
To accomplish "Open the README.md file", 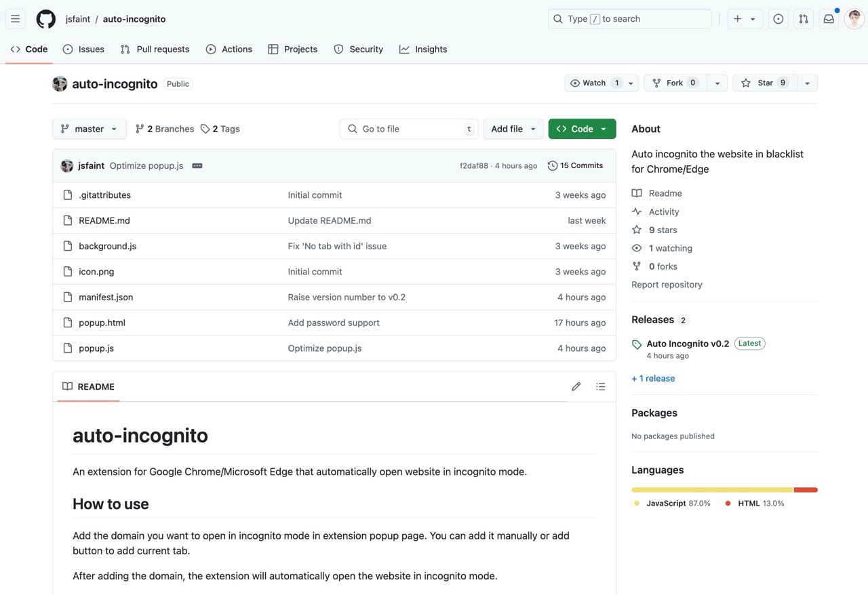I will click(104, 220).
